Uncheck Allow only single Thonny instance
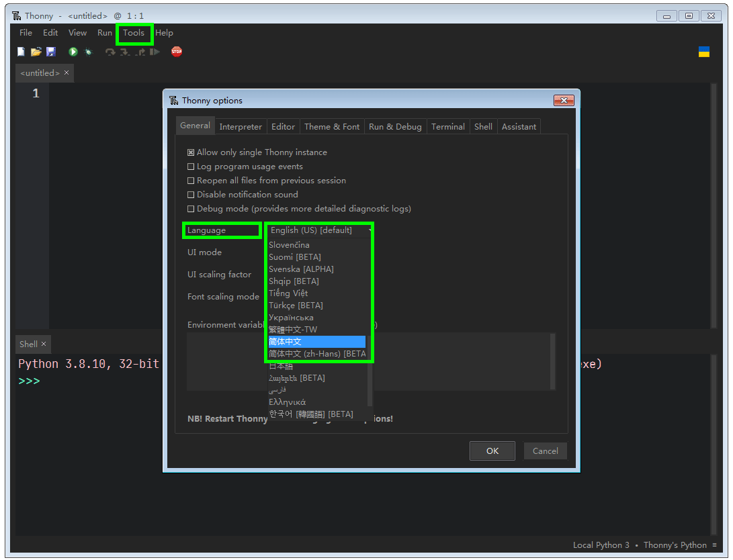 [191, 152]
